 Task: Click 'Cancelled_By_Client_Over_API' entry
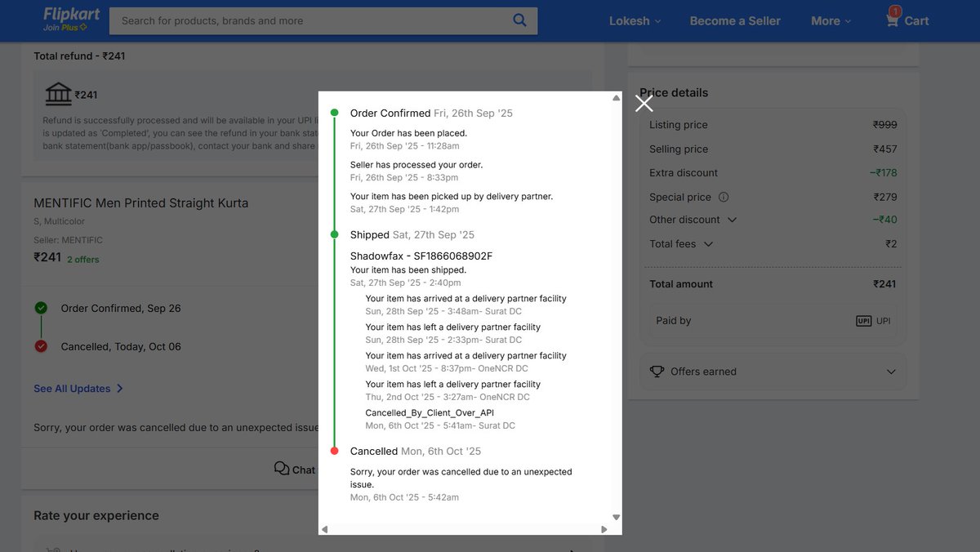(x=430, y=413)
